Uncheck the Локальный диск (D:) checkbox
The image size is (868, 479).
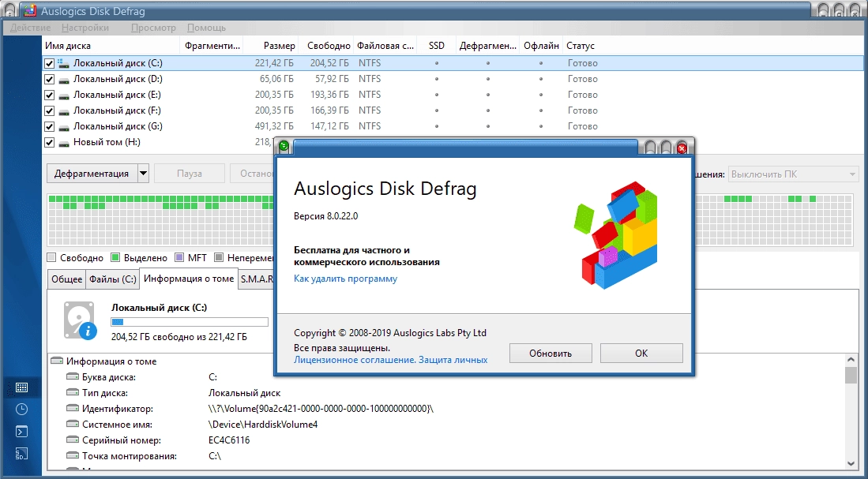(49, 79)
